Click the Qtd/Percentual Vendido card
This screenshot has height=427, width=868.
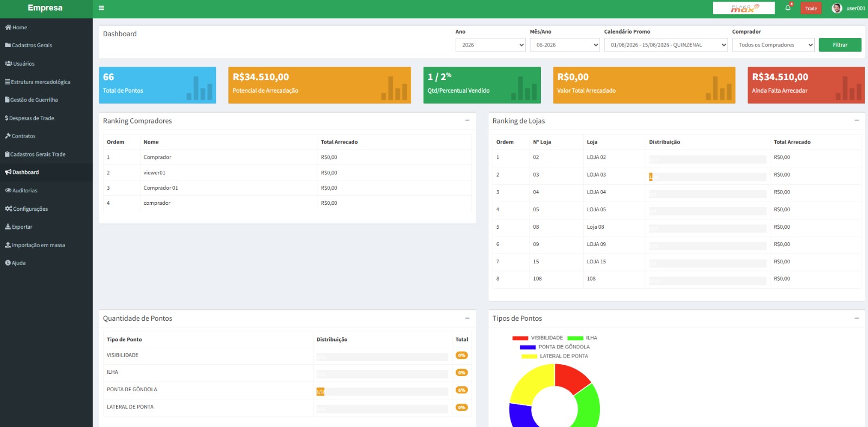[482, 85]
